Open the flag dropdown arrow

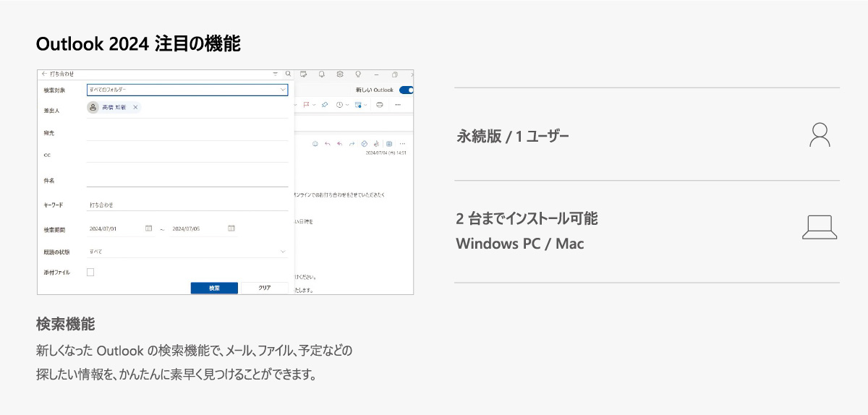tap(315, 105)
